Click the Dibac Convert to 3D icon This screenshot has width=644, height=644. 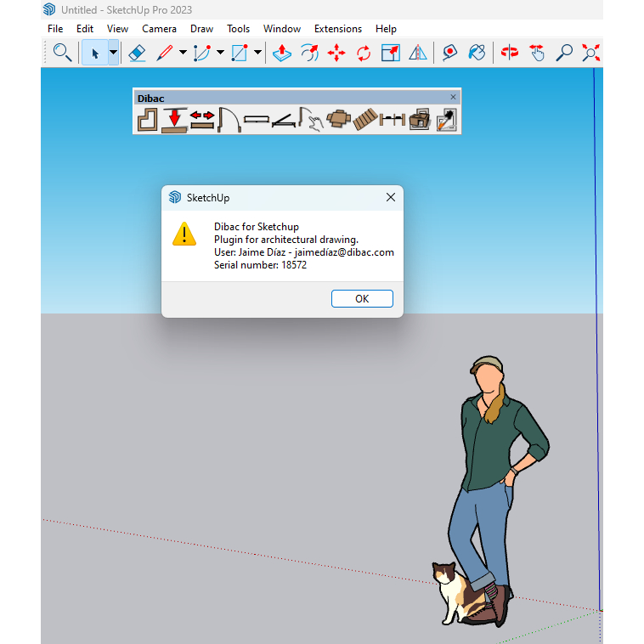(419, 120)
